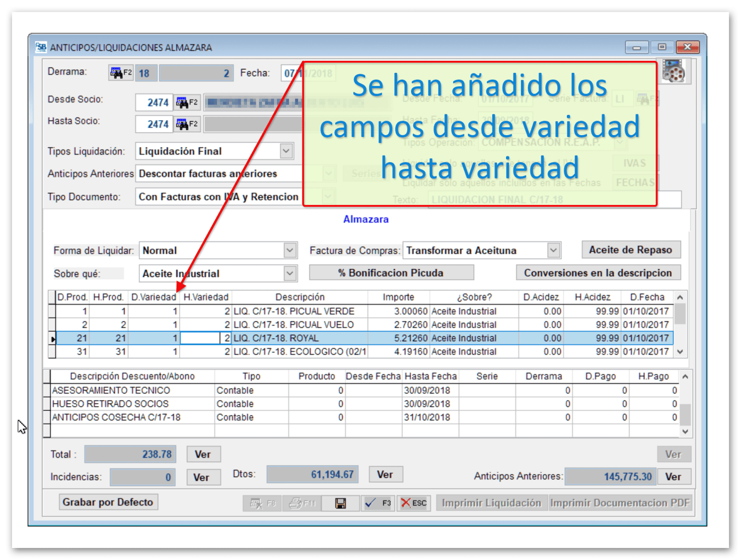Select the LIQ. C/17-18. ROYAL row
Viewport: 741px width, 560px height.
(289, 338)
